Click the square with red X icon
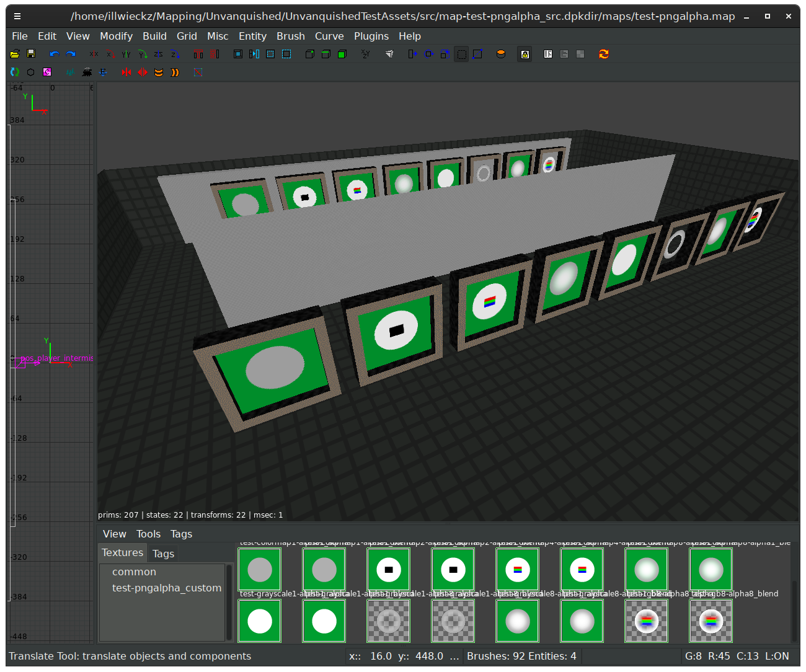The height and width of the screenshot is (672, 806). pos(198,72)
